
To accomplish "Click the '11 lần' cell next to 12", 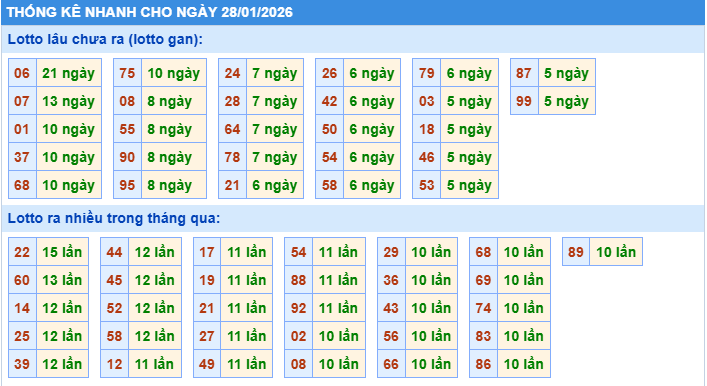I will point(155,364).
